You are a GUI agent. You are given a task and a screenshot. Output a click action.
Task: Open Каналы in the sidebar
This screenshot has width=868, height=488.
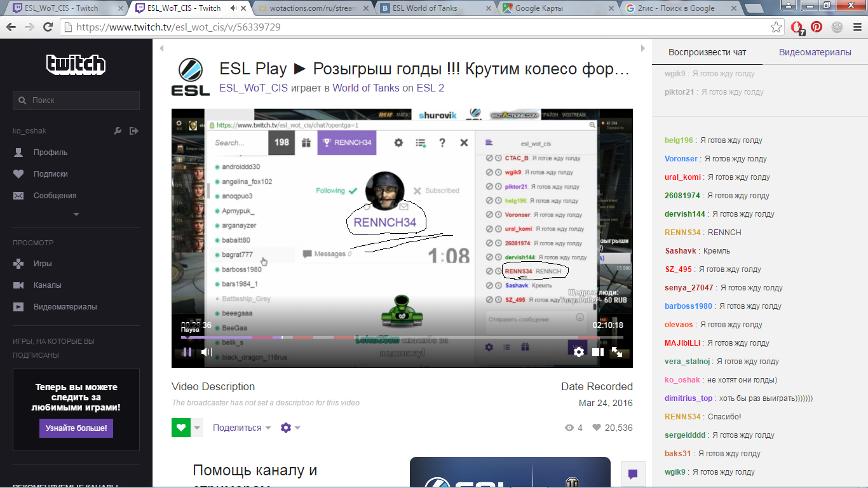(47, 285)
